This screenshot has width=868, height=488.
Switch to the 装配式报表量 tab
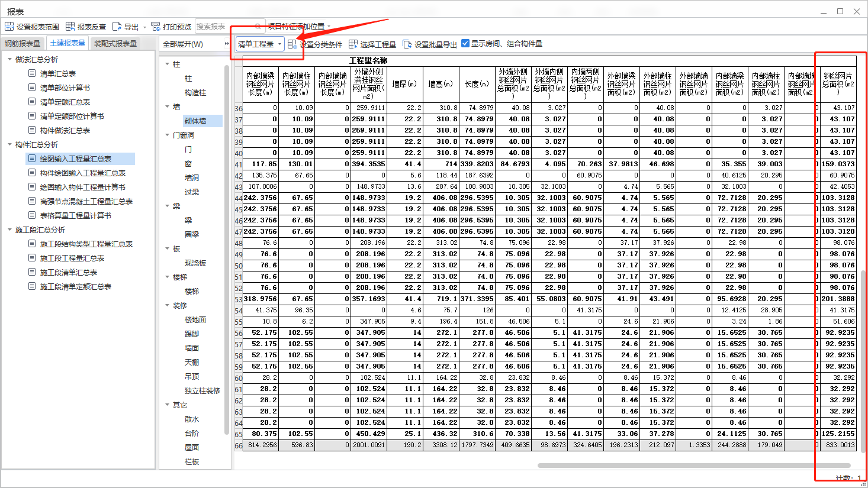click(115, 43)
